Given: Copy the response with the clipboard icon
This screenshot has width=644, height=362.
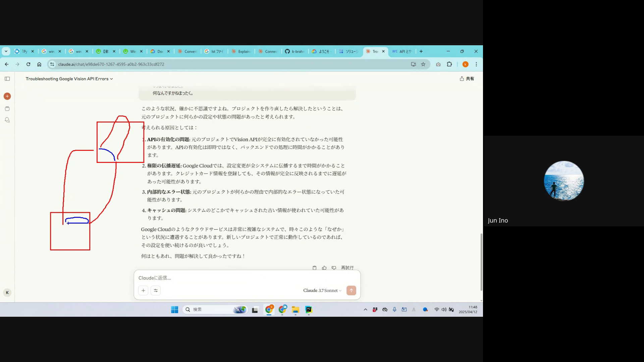Looking at the screenshot, I should 314,268.
